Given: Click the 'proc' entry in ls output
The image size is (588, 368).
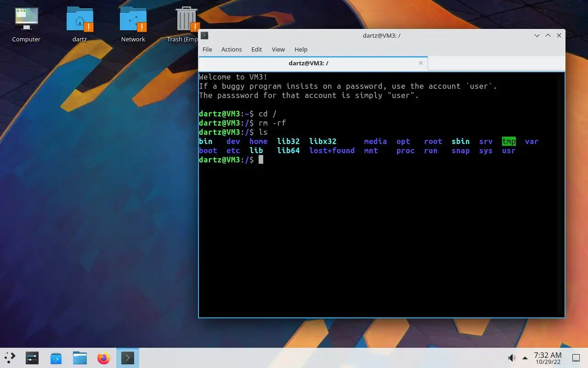Looking at the screenshot, I should point(406,151).
